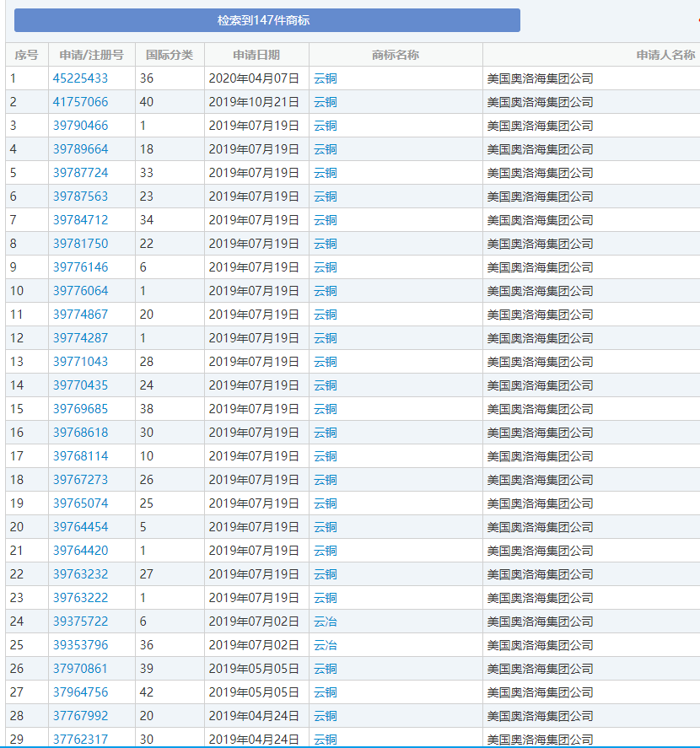Click the 序号 column header

[24, 54]
